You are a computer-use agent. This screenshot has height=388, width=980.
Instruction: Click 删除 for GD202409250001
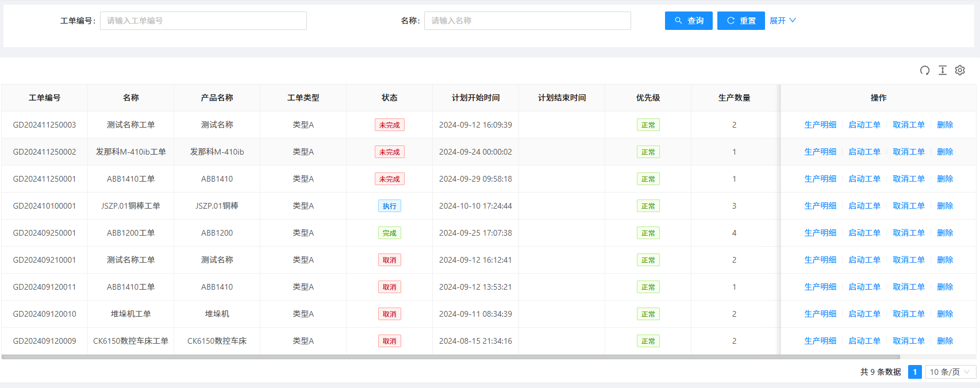tap(945, 233)
